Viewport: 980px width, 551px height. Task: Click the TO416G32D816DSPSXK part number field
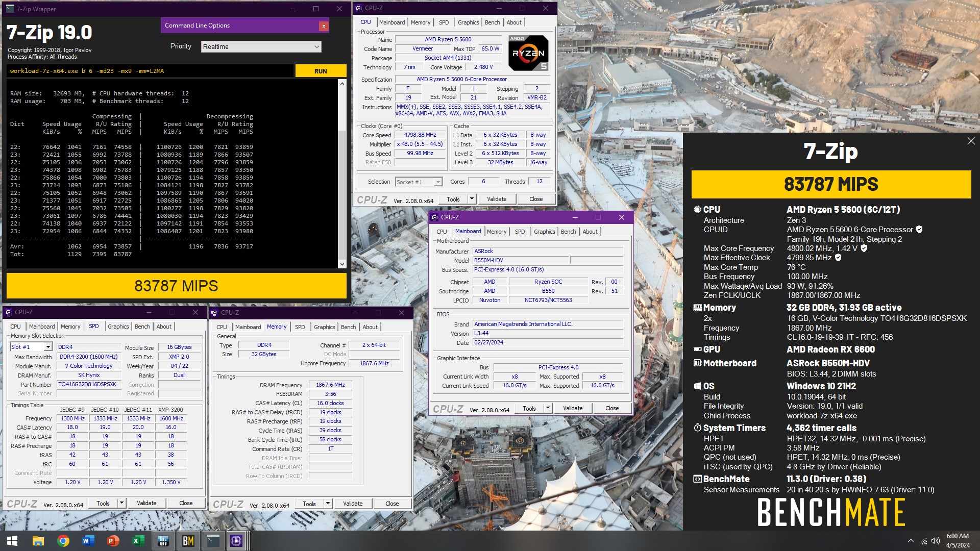tap(89, 385)
